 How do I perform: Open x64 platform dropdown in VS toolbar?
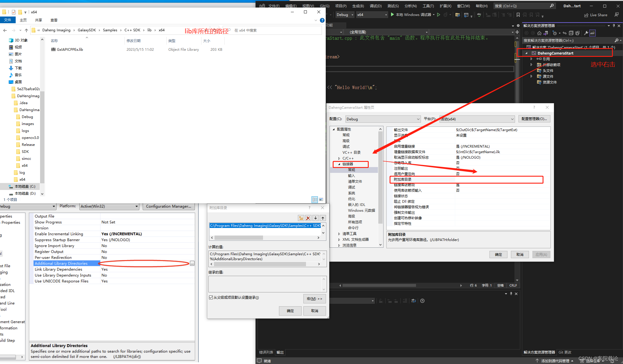click(x=372, y=15)
